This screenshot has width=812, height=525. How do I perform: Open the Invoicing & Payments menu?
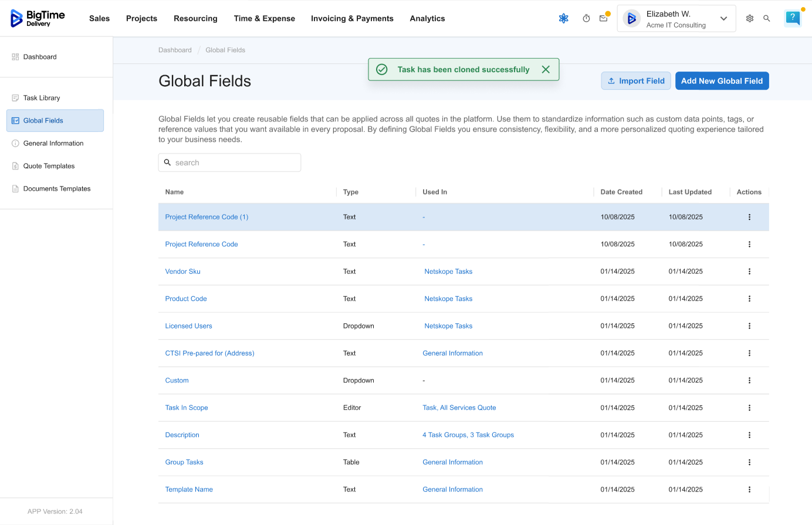(x=352, y=19)
